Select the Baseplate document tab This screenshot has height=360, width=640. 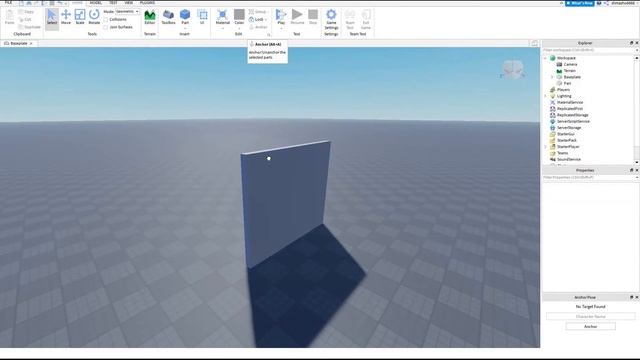pyautogui.click(x=18, y=43)
